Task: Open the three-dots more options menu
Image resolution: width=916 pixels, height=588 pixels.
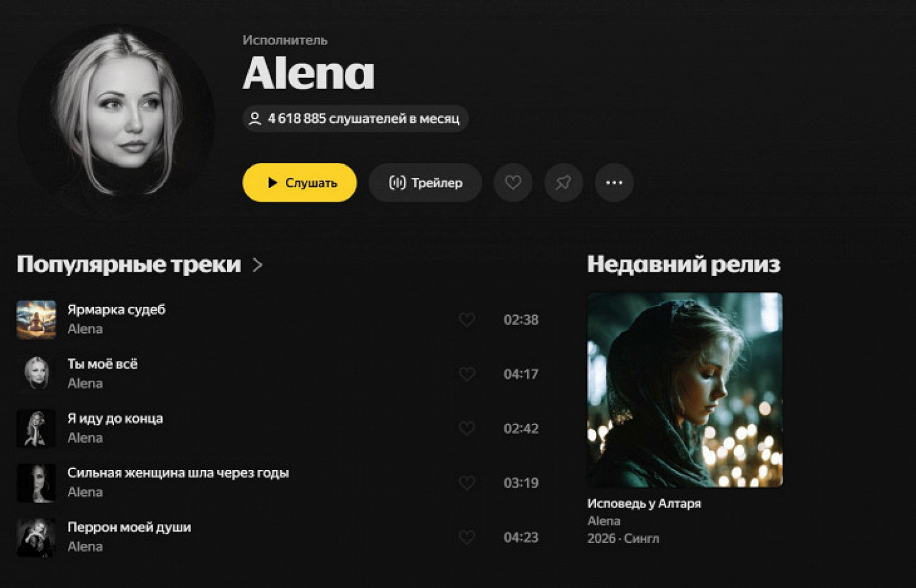Action: [x=614, y=183]
